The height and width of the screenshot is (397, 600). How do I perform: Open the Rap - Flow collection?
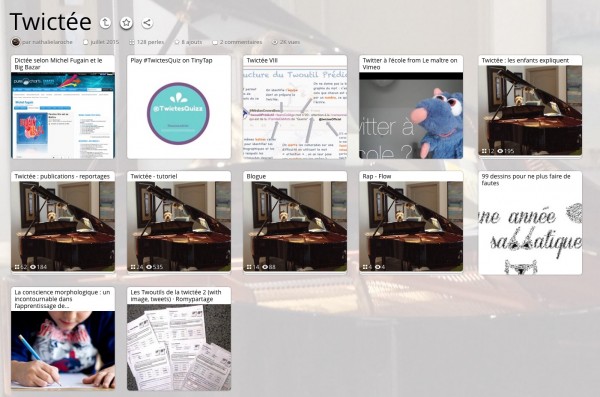click(411, 221)
